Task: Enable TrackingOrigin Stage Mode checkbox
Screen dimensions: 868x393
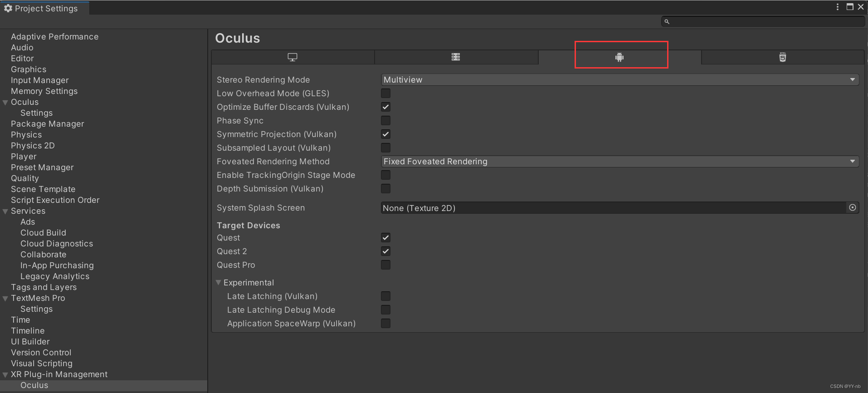Action: pos(385,175)
